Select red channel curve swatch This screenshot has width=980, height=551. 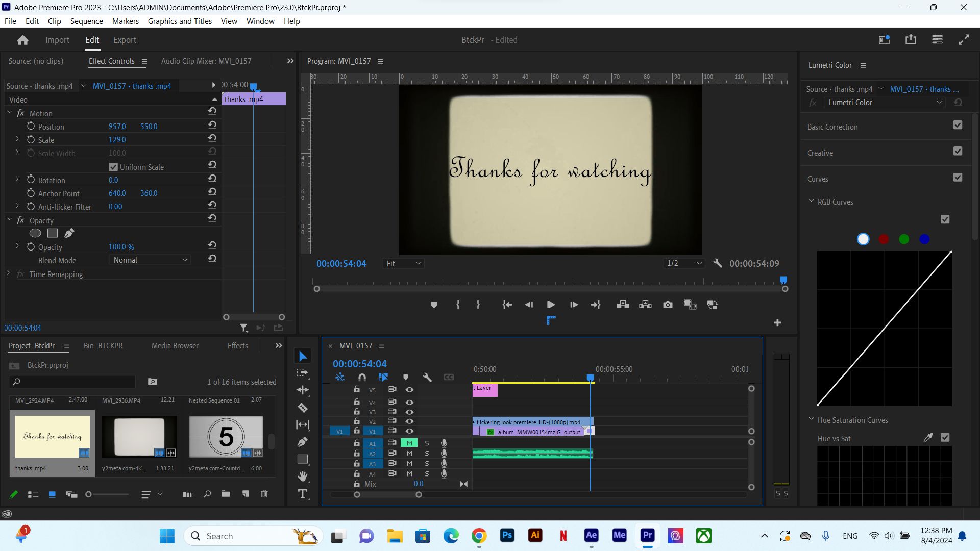884,239
